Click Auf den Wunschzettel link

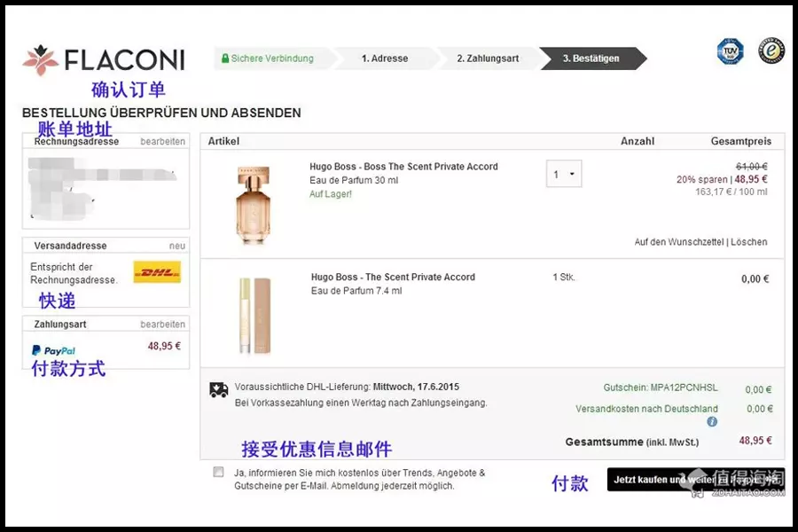click(x=679, y=242)
